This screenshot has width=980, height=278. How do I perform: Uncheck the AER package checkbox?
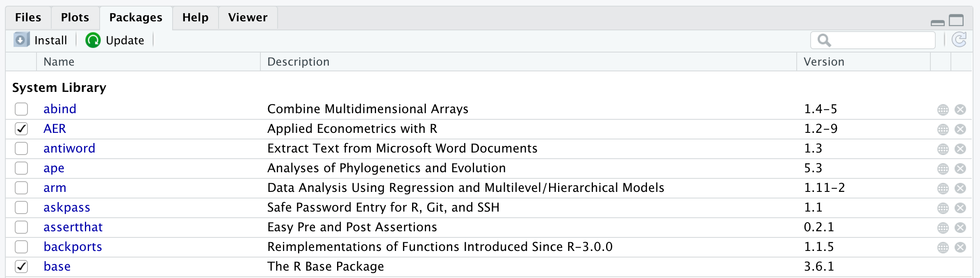21,129
